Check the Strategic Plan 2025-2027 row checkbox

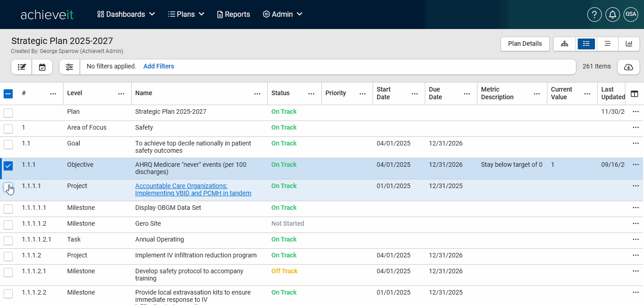point(8,113)
